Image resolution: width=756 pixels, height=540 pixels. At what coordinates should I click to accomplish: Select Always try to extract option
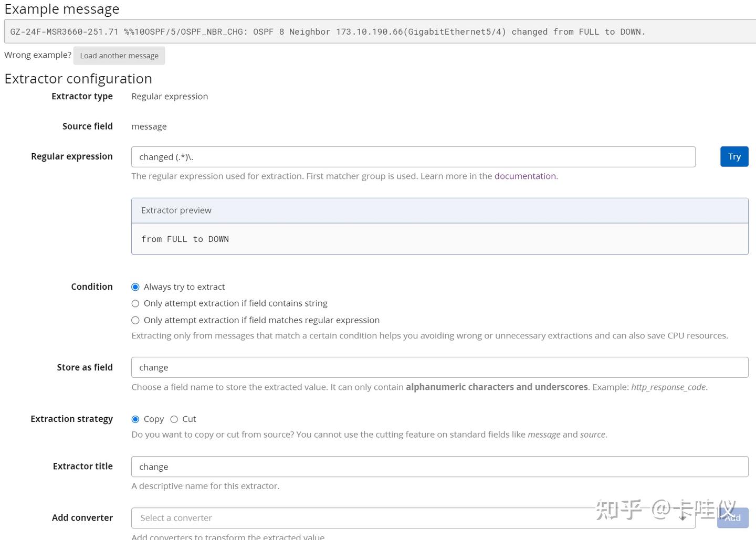coord(135,287)
